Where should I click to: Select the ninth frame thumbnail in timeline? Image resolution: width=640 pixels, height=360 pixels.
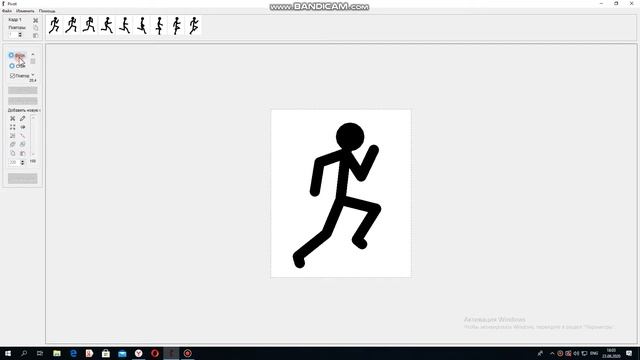tap(194, 25)
